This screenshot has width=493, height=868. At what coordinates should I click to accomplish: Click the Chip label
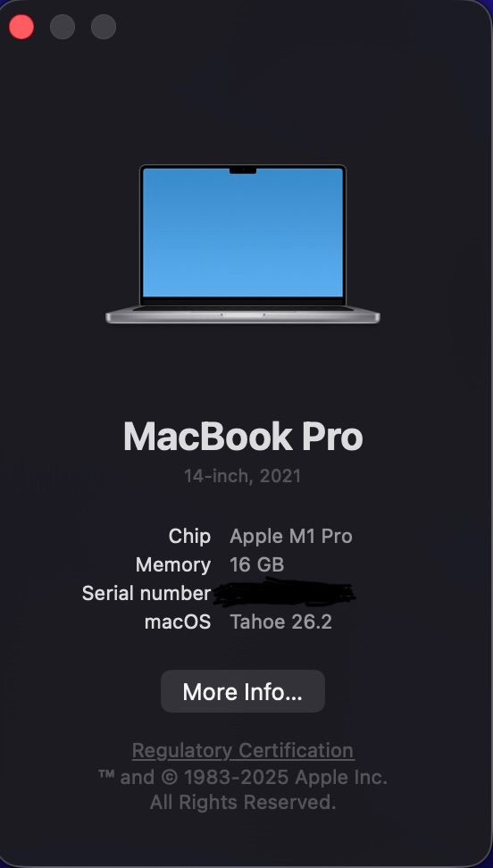click(189, 537)
